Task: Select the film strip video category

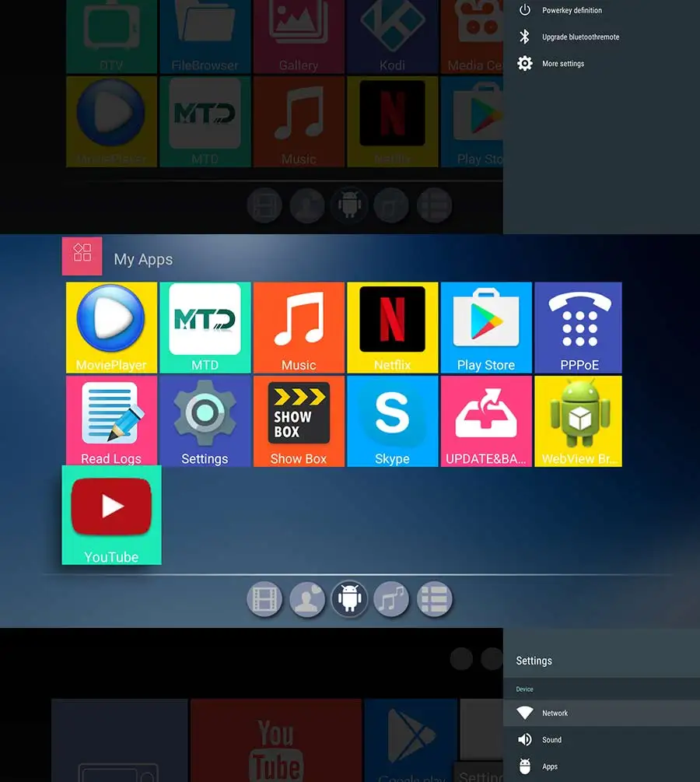Action: 264,599
